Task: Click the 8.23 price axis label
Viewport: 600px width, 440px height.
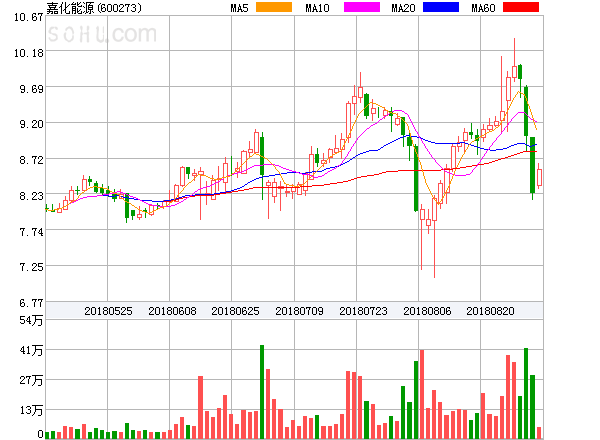Action: [x=31, y=196]
